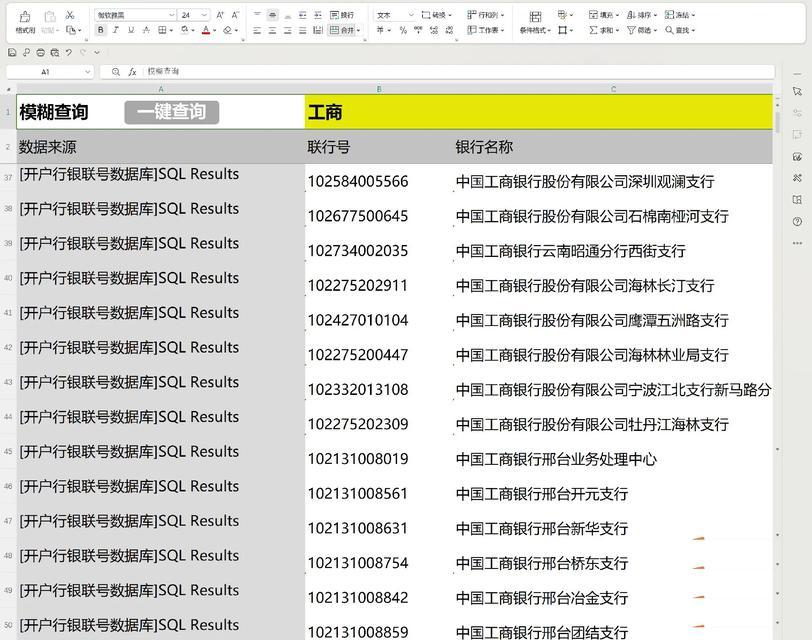Screen dimensions: 812x640
Task: Click the formula bar input field
Action: 458,71
